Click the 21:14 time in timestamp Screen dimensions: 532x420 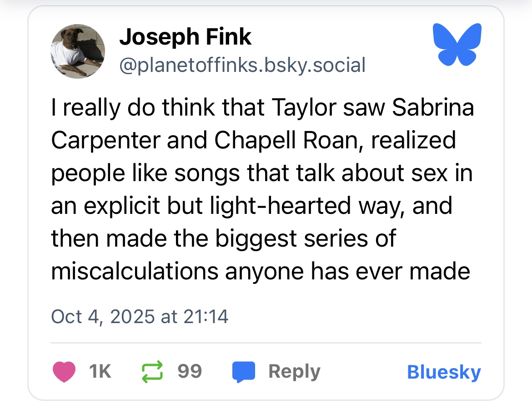click(x=205, y=316)
